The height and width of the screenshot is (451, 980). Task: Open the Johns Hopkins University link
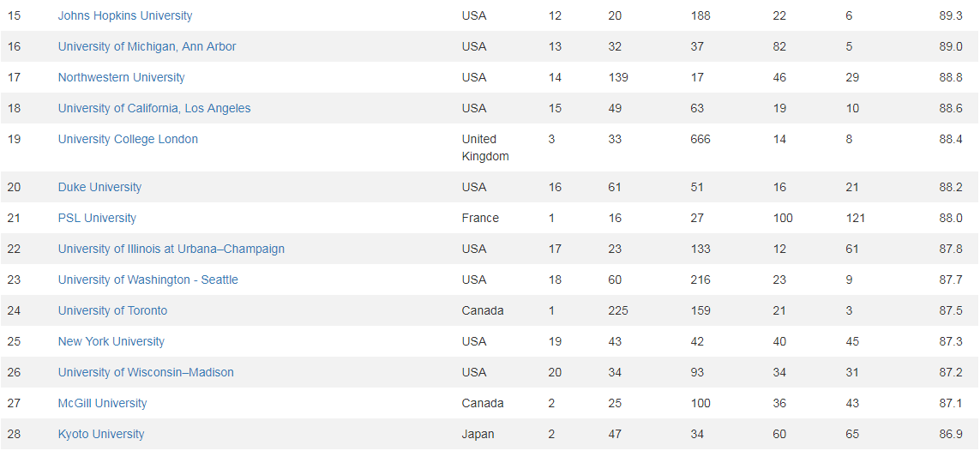tap(125, 15)
